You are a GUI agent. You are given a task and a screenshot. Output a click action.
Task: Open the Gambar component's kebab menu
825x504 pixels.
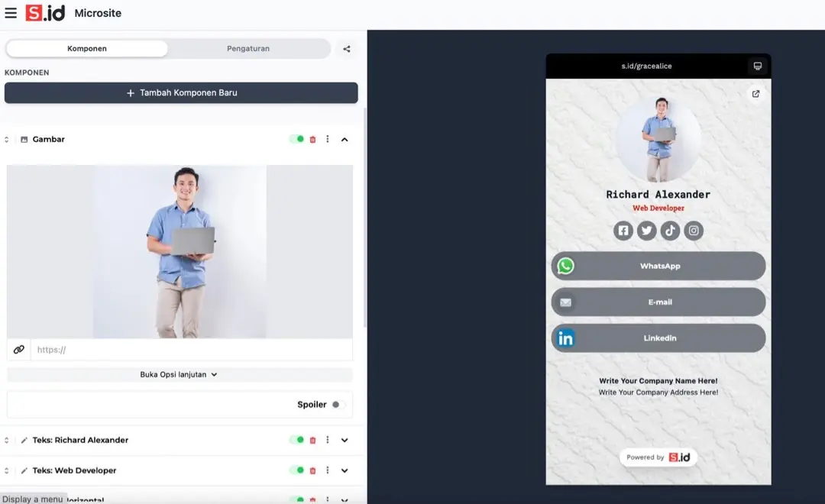pyautogui.click(x=328, y=139)
